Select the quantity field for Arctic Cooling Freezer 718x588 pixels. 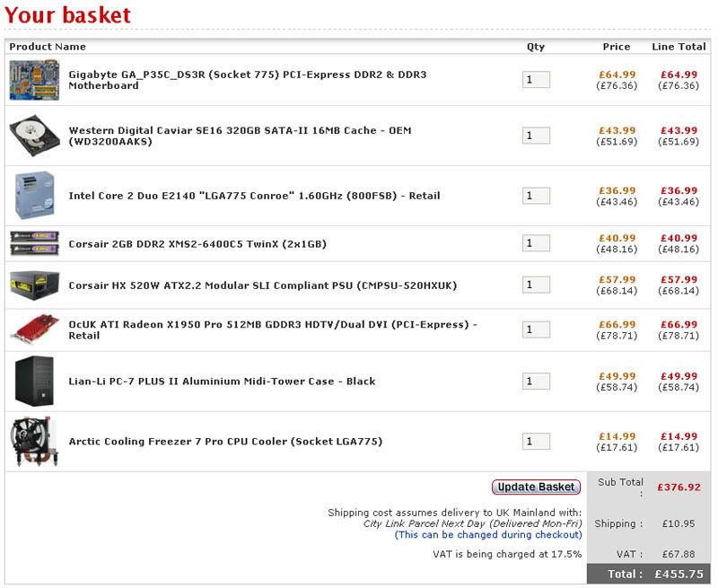pos(536,442)
